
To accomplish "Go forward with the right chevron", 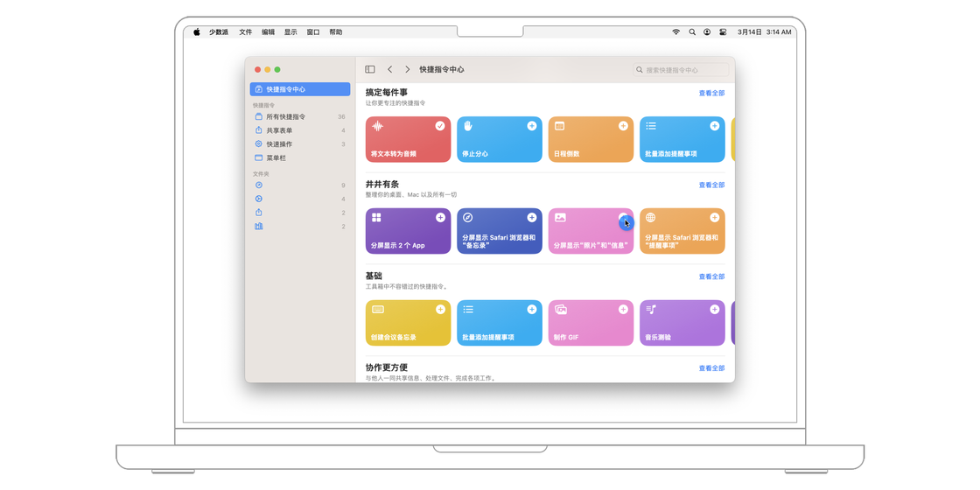I will coord(408,69).
